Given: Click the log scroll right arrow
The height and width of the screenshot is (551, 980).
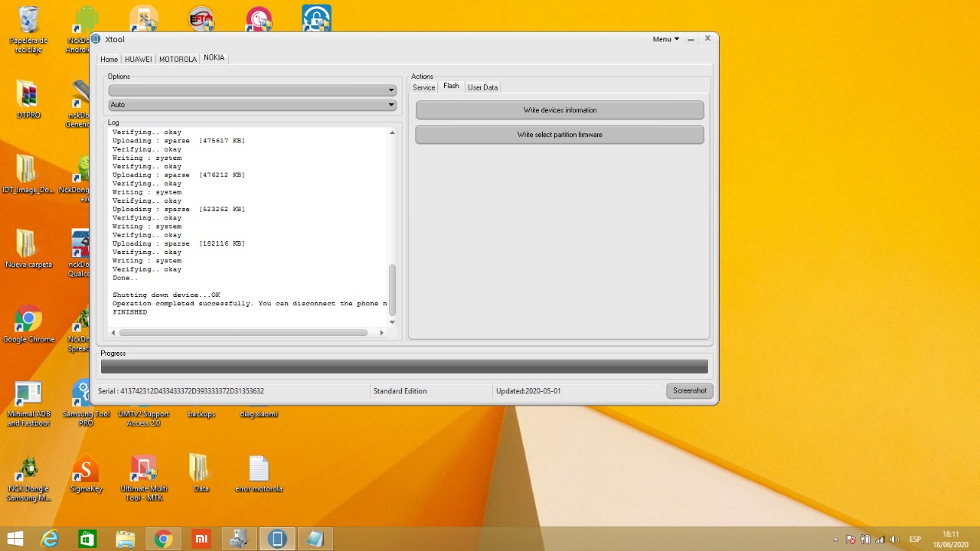Looking at the screenshot, I should (x=382, y=332).
